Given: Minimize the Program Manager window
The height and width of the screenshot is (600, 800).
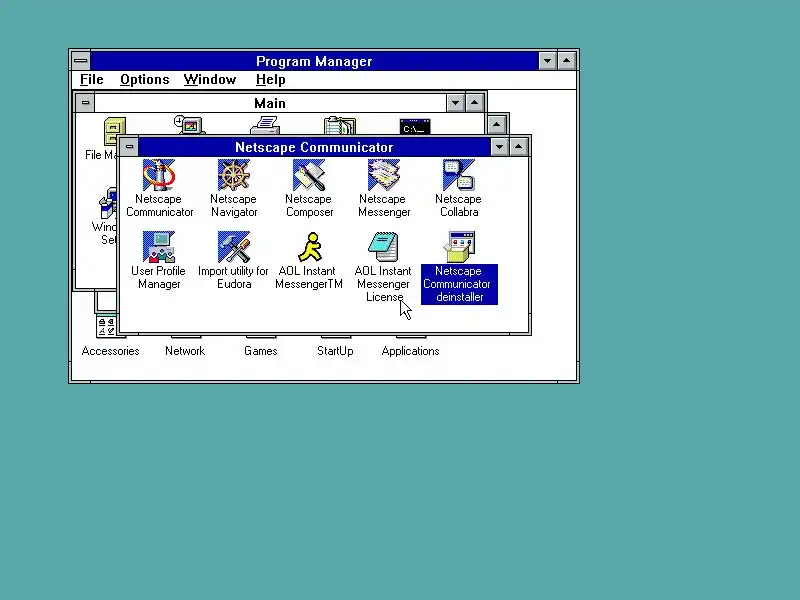Looking at the screenshot, I should (547, 61).
